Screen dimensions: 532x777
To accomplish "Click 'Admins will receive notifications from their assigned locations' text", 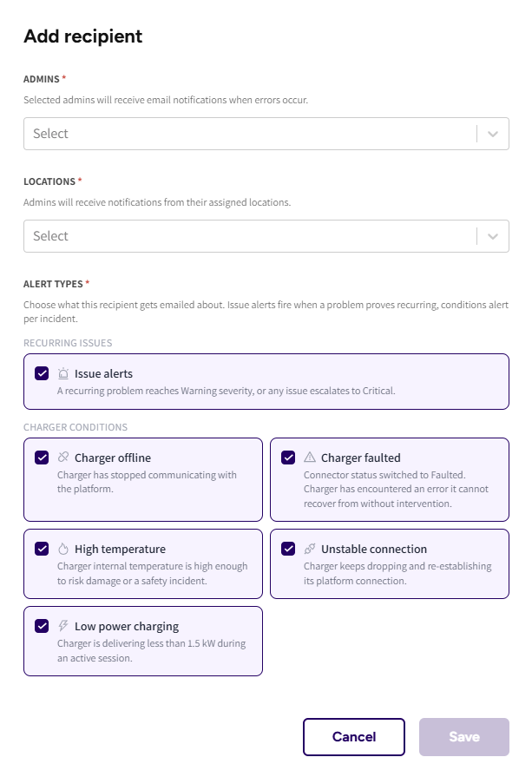I will click(x=157, y=202).
